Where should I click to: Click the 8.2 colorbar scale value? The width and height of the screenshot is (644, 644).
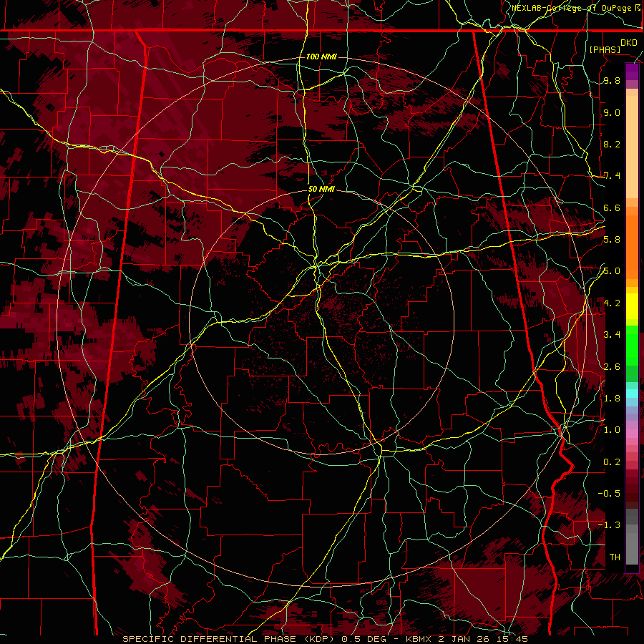(x=612, y=144)
